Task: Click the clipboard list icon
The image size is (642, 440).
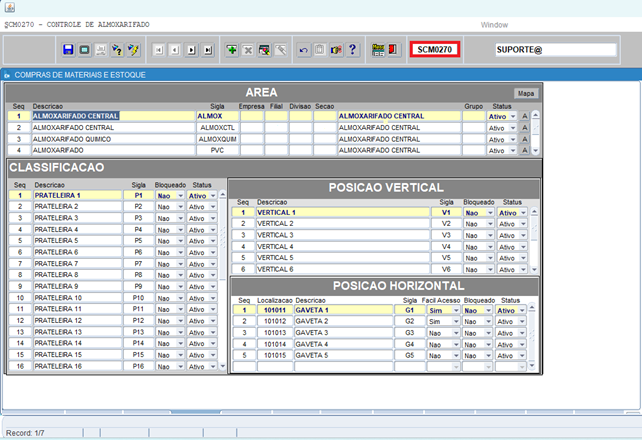Action: pos(320,50)
